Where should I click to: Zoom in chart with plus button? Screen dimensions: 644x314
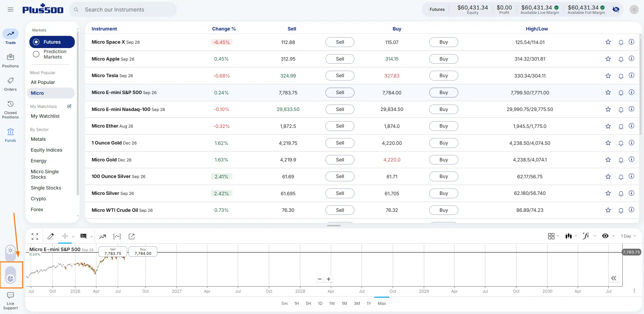(x=328, y=279)
